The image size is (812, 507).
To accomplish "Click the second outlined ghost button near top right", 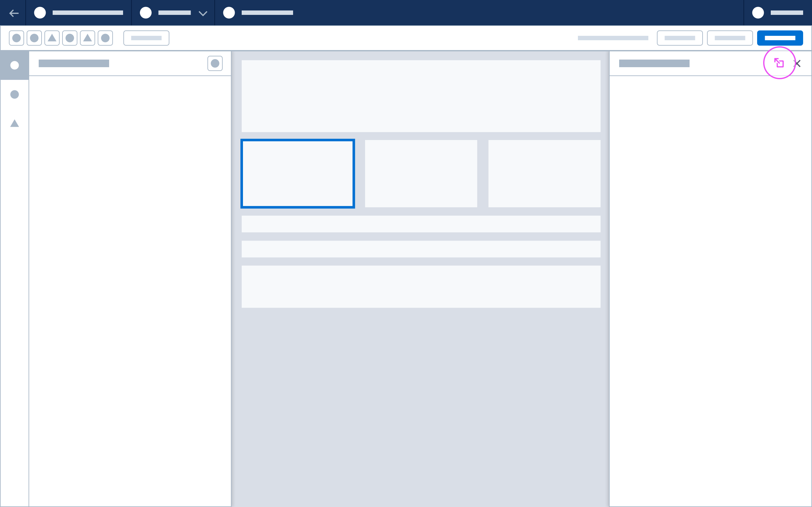I will pyautogui.click(x=730, y=38).
